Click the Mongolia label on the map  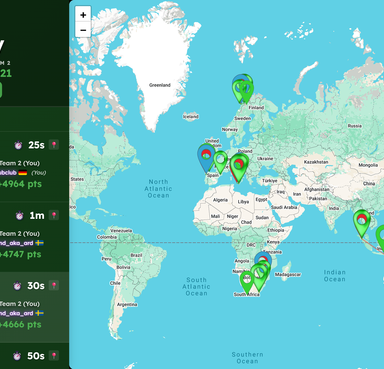pos(368,165)
